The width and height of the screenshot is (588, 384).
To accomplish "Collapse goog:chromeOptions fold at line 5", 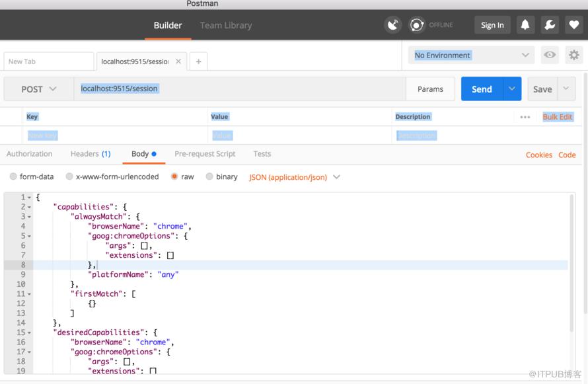I will [x=29, y=236].
